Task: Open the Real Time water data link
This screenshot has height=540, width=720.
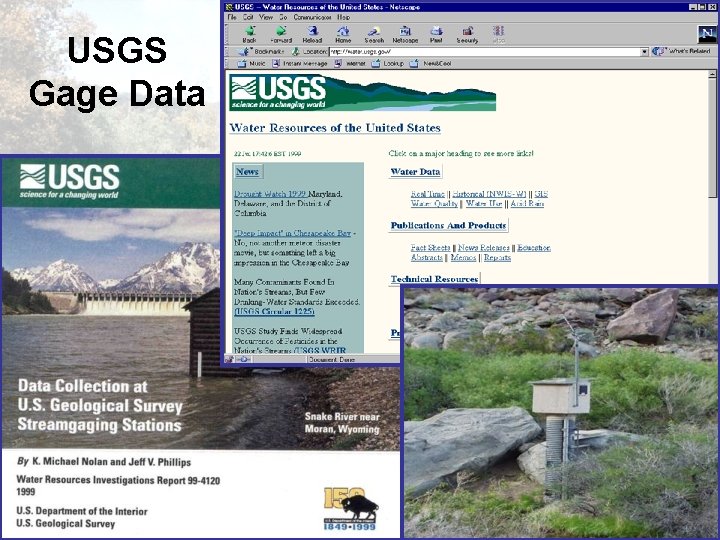Action: click(x=428, y=194)
